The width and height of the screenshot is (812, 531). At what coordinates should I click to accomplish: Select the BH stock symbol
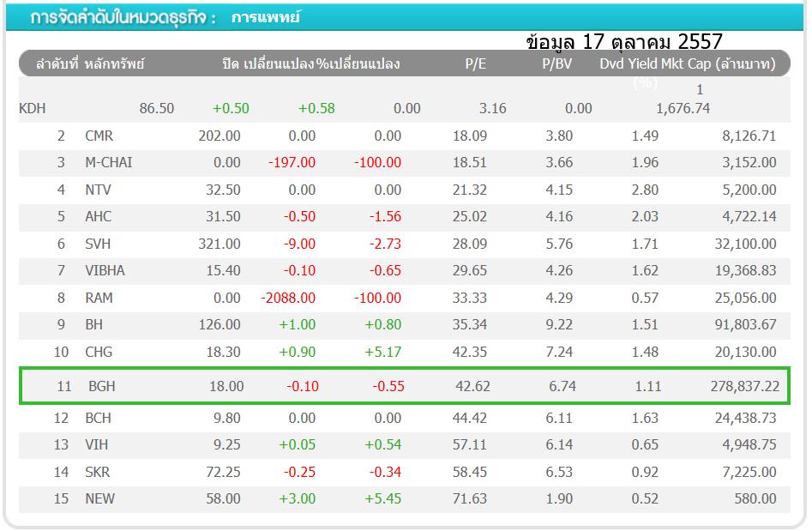point(93,324)
